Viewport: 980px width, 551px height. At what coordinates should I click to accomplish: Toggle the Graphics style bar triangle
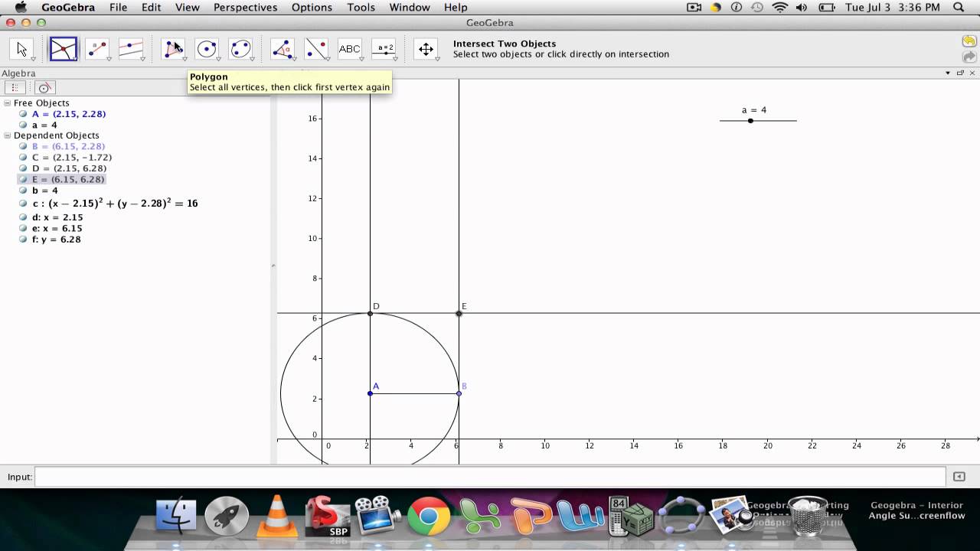(x=948, y=73)
